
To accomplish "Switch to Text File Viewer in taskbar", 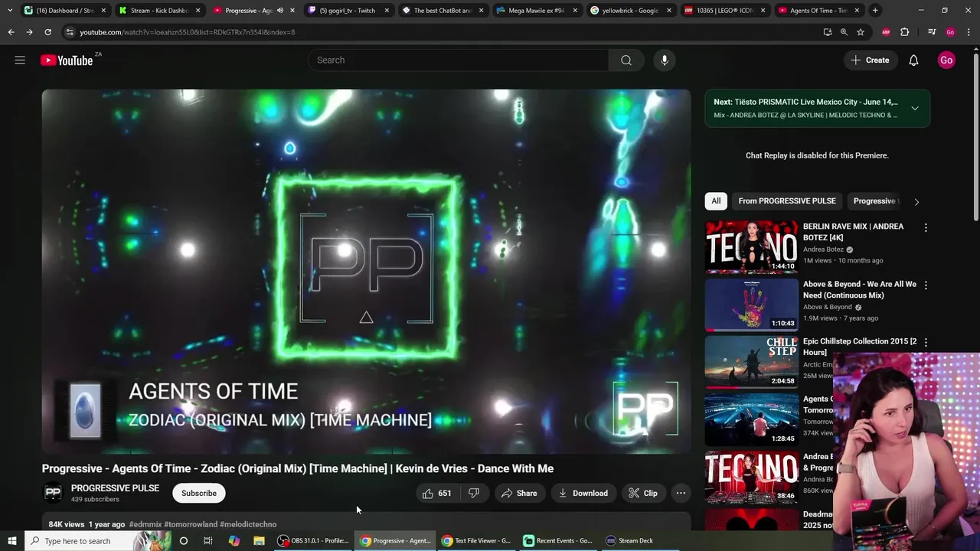I will [476, 541].
